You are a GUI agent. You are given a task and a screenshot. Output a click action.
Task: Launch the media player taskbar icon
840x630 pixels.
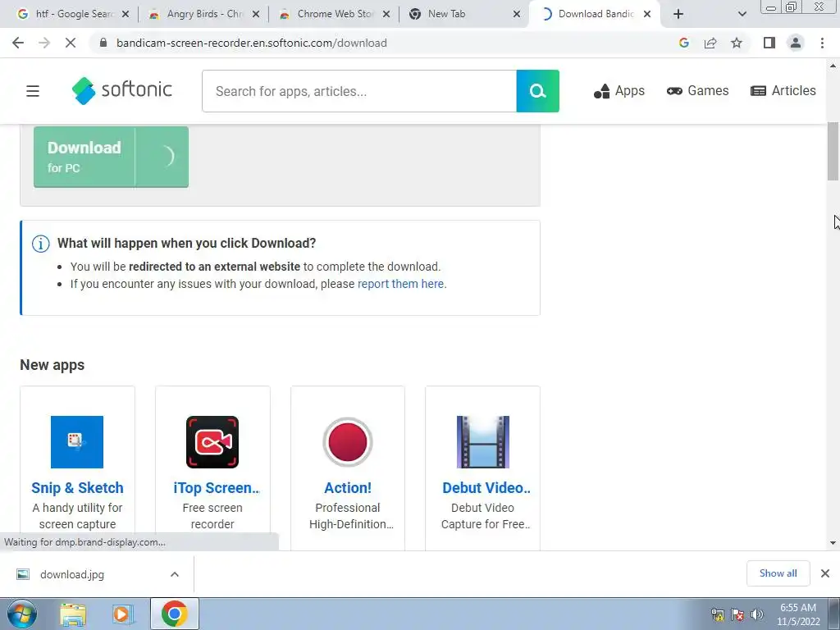pyautogui.click(x=123, y=614)
